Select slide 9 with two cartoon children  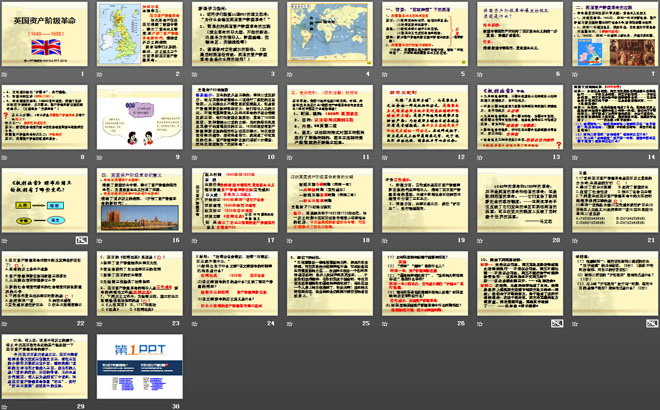click(139, 117)
